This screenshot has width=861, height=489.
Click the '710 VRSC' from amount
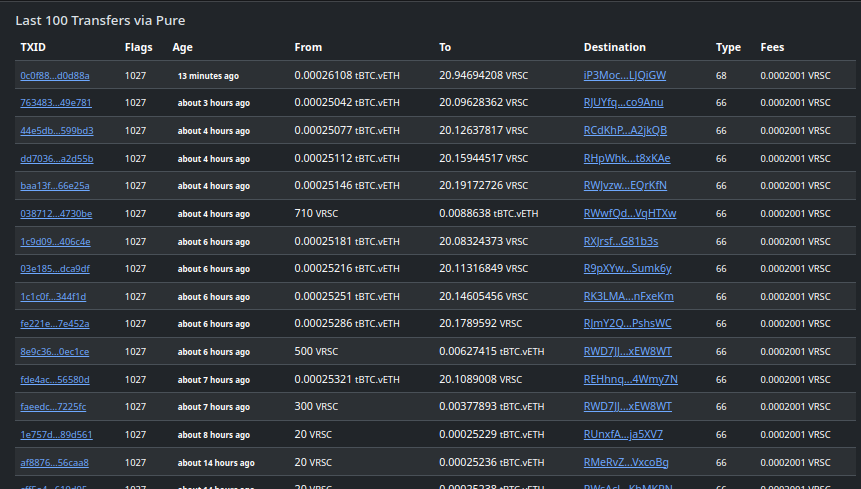[x=316, y=213]
